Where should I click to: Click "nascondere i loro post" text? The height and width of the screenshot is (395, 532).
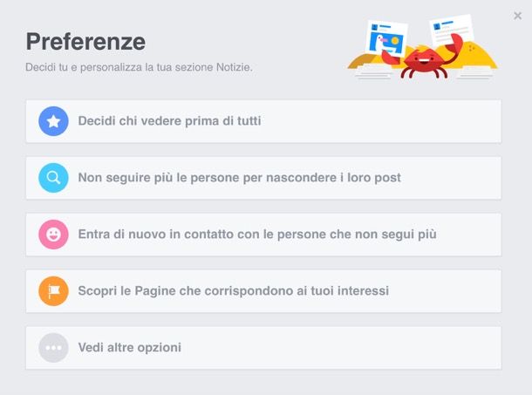[x=333, y=178]
